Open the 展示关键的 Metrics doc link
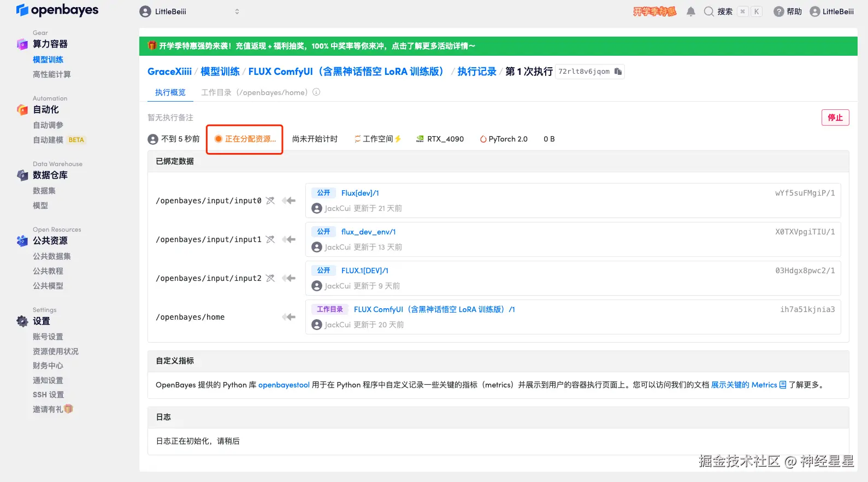868x482 pixels. (744, 385)
